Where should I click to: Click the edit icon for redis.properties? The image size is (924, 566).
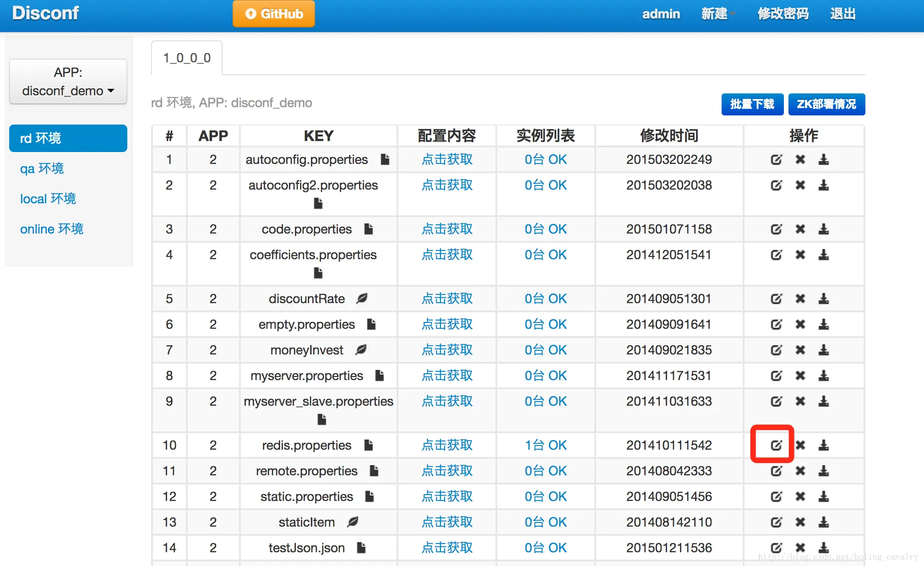(x=776, y=445)
